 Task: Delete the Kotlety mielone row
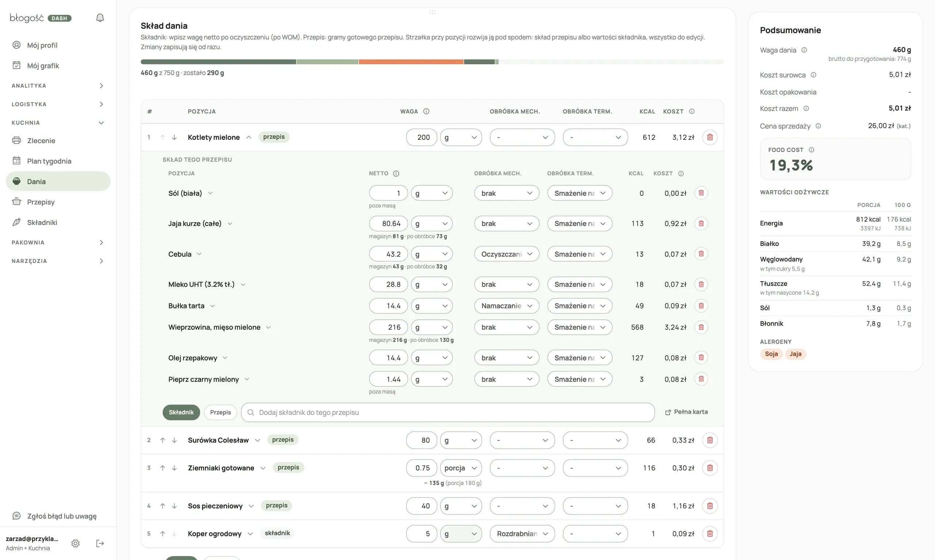click(x=710, y=137)
